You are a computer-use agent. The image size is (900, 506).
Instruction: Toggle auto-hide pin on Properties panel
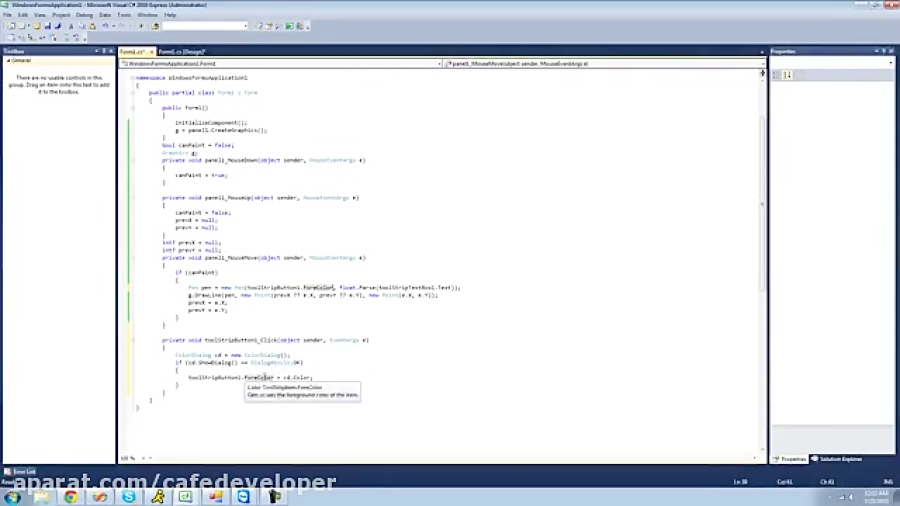point(884,51)
